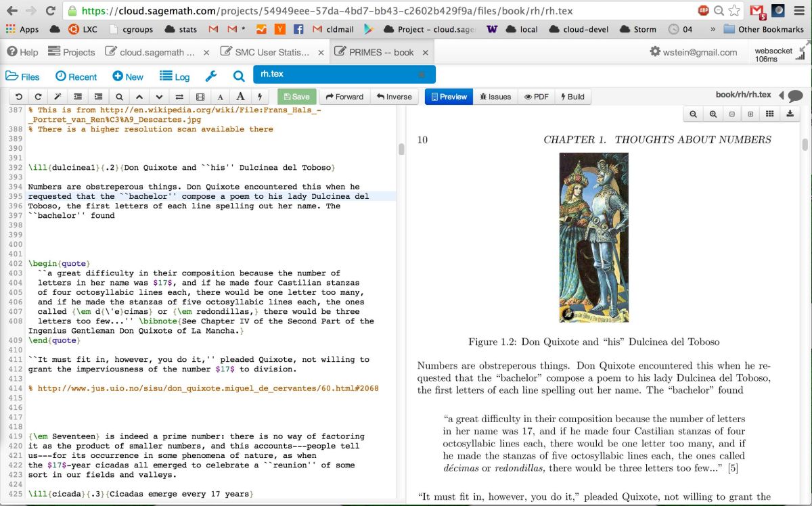
Task: Create a New file
Action: [x=128, y=76]
